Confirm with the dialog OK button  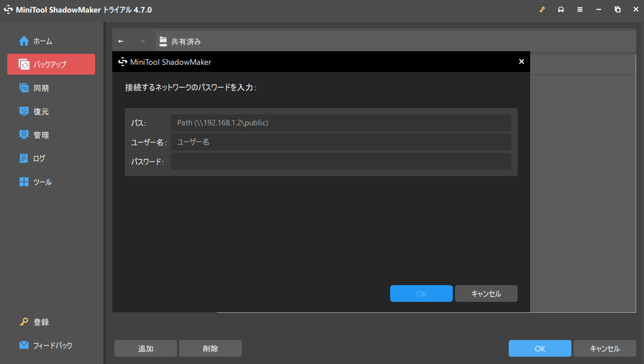coord(421,293)
